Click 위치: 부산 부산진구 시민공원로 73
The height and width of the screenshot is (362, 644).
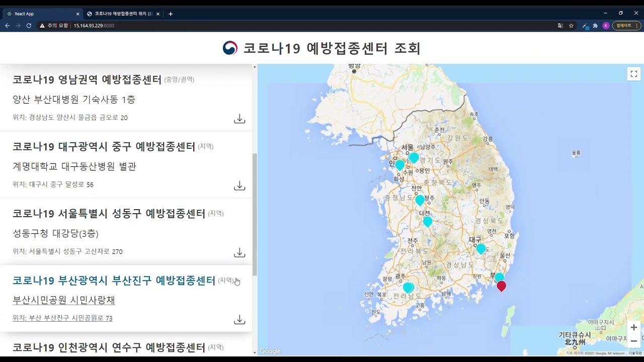[x=62, y=318]
